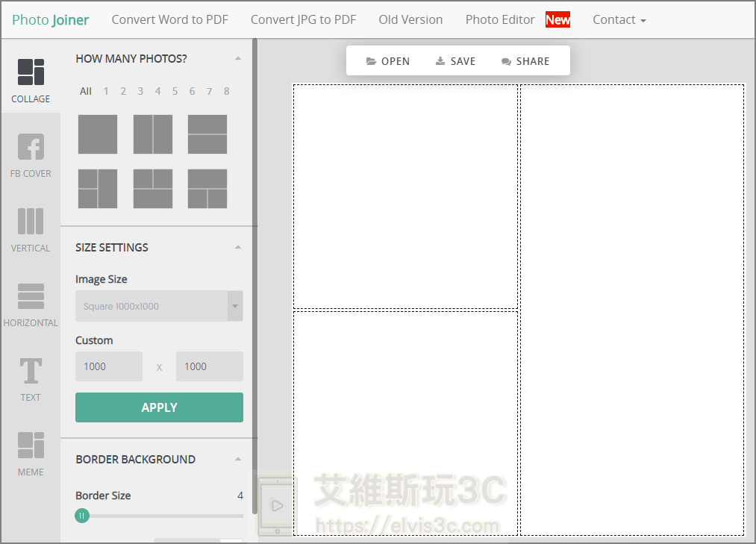Viewport: 756px width, 544px height.
Task: Apply the custom image size
Action: pyautogui.click(x=159, y=407)
